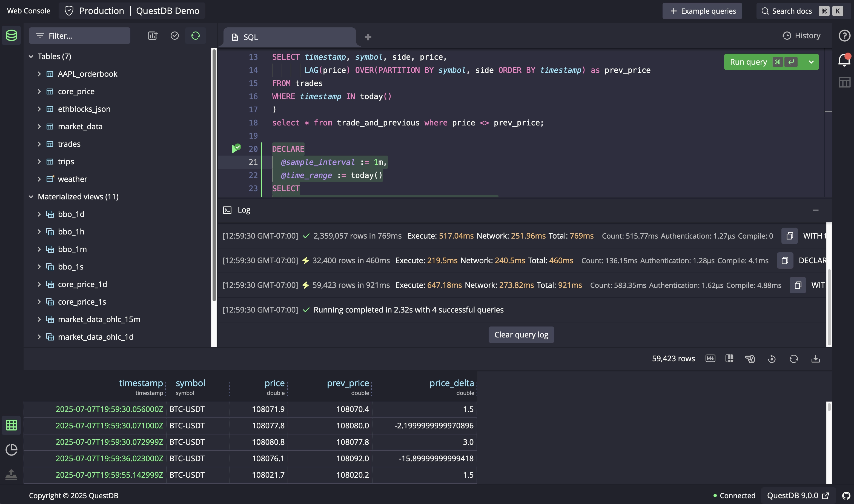This screenshot has height=504, width=854.
Task: Open the QuestDB 9.0.0 version link
Action: pyautogui.click(x=798, y=496)
